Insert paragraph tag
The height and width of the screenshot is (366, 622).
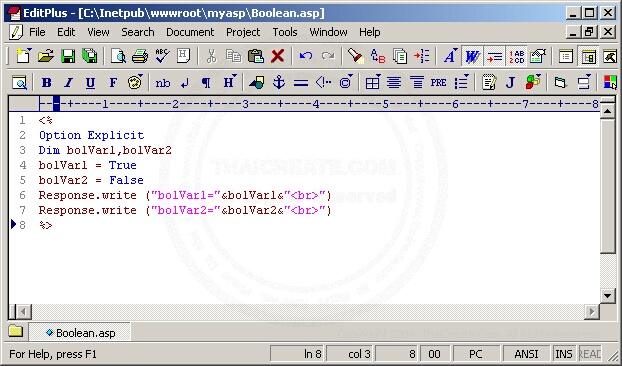coord(206,83)
